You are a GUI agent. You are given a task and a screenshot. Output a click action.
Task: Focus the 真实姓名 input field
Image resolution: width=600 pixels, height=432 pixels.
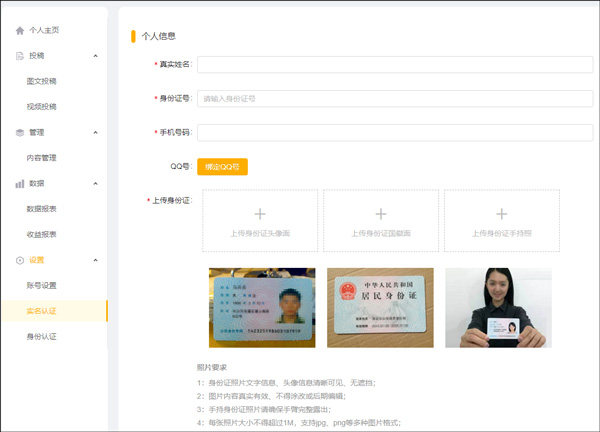[395, 65]
